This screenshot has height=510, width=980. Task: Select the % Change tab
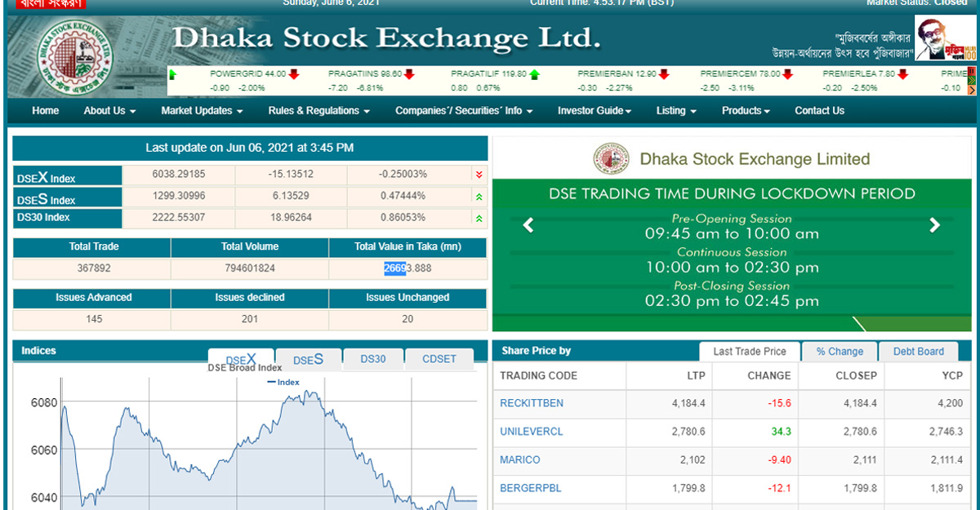[840, 352]
